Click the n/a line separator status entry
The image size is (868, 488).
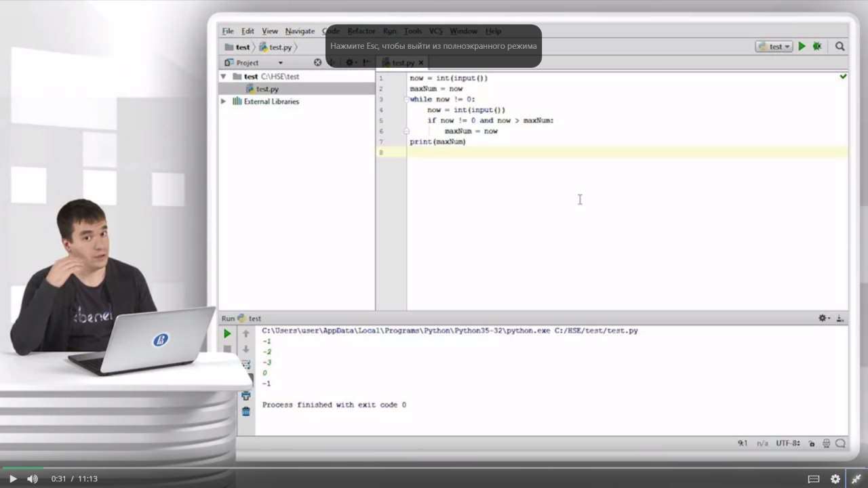(762, 443)
